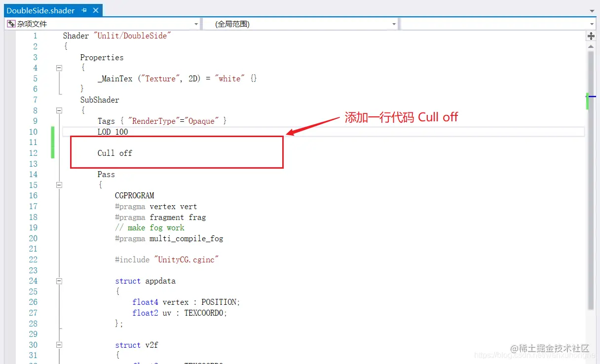Click the LOD 100 line

(x=112, y=132)
